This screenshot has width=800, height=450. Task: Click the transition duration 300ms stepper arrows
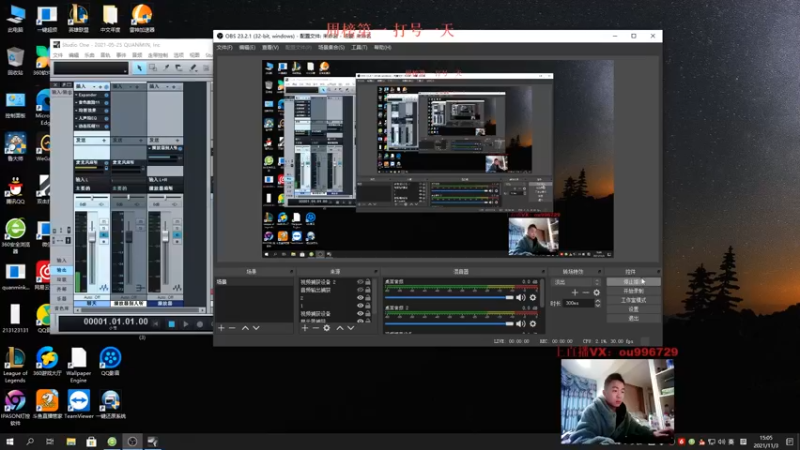[597, 303]
